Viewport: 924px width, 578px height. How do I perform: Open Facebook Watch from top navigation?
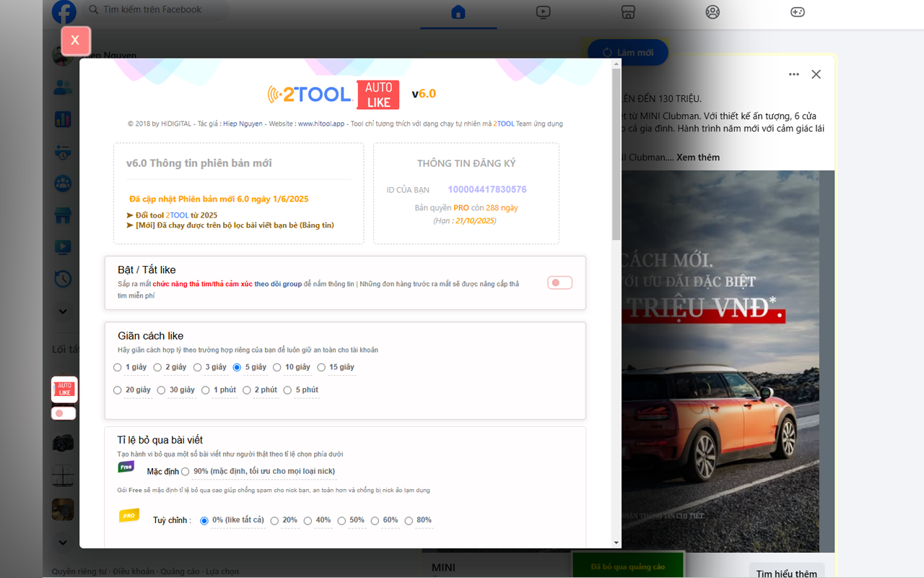tap(542, 12)
